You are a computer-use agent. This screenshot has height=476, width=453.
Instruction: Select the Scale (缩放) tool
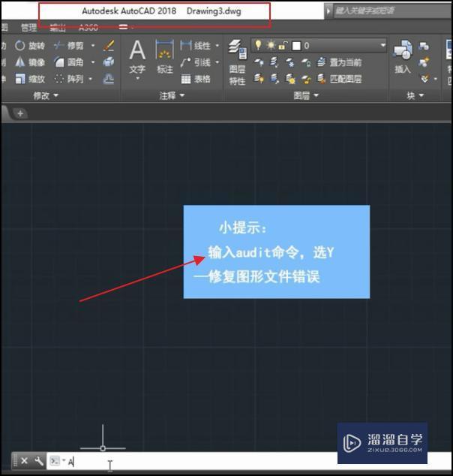(x=30, y=80)
